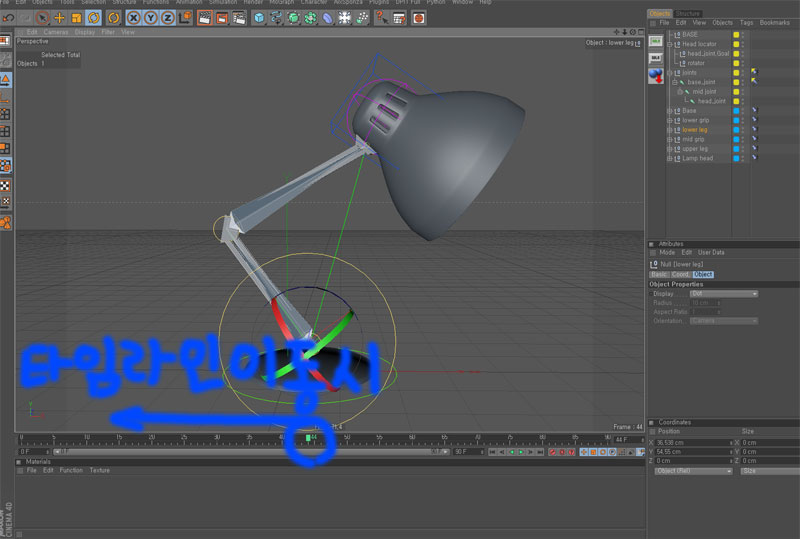Activate the Scale tool icon

click(x=77, y=18)
